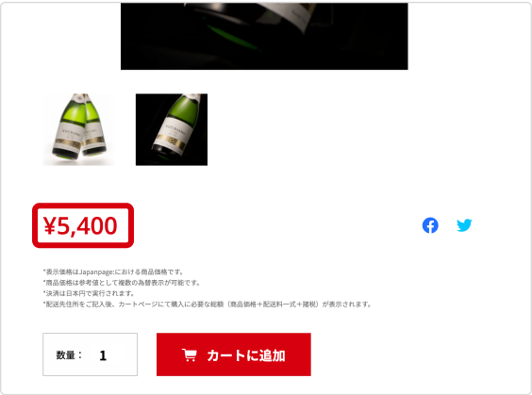Screen dimensions: 532x395
Task: Add the item with the カートに追加 button
Action: (x=234, y=354)
